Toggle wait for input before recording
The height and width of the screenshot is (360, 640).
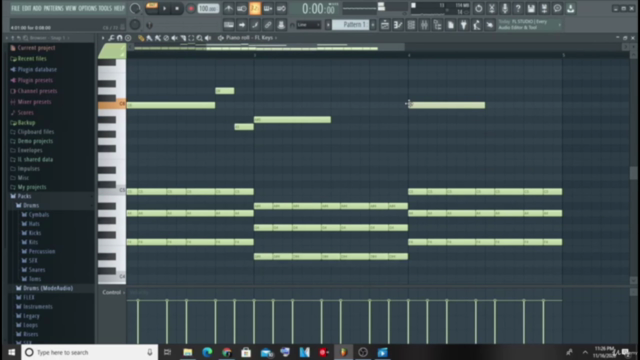(242, 8)
